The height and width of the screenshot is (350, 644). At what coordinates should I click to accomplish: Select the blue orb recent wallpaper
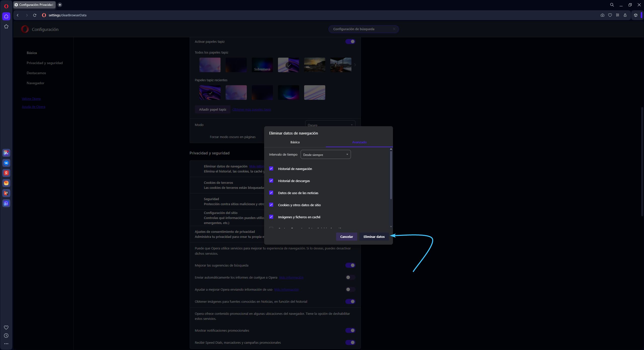[288, 93]
